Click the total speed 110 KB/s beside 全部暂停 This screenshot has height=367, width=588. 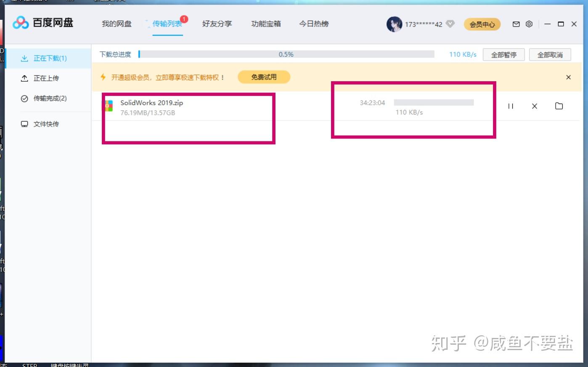463,54
